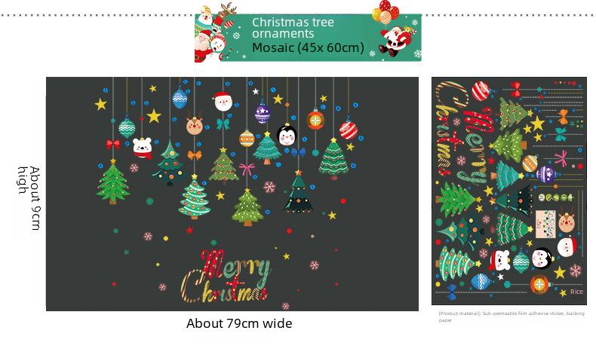Select the white polar bear with scarf
The height and width of the screenshot is (364, 596).
[x=143, y=148]
